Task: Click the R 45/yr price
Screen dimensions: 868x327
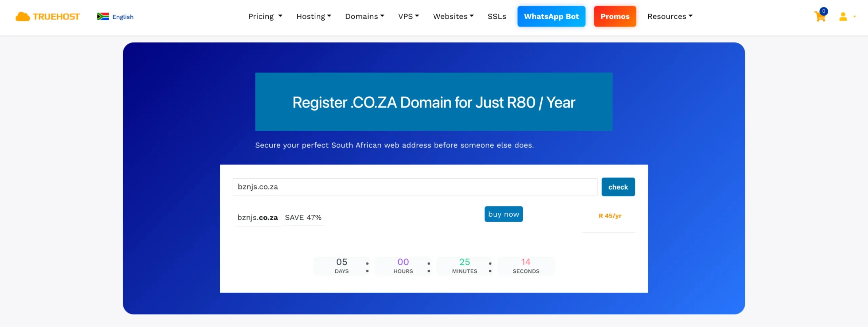Action: (610, 216)
